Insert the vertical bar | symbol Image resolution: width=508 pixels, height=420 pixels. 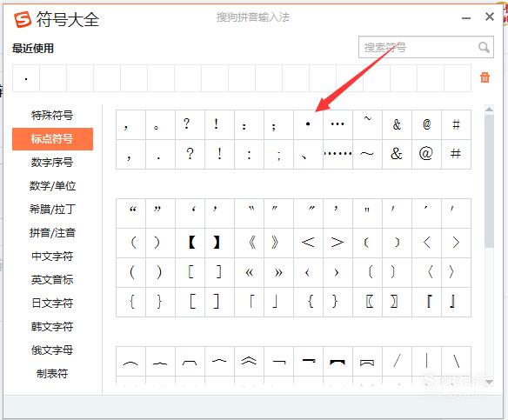[x=426, y=361]
